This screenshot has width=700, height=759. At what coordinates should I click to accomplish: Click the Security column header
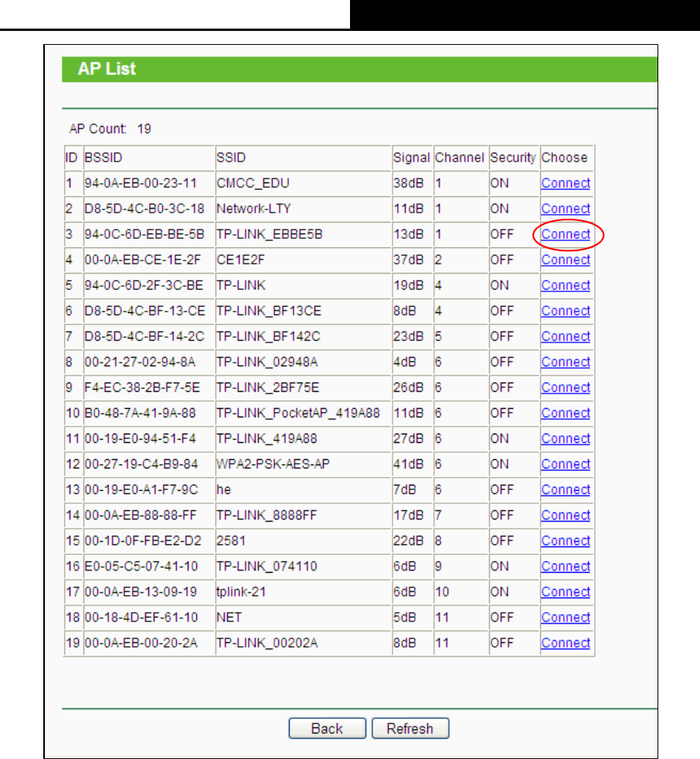[513, 158]
